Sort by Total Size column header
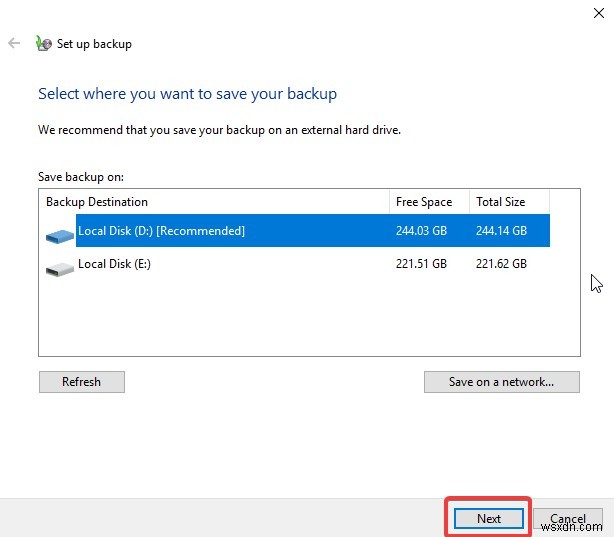The height and width of the screenshot is (537, 614). (509, 202)
